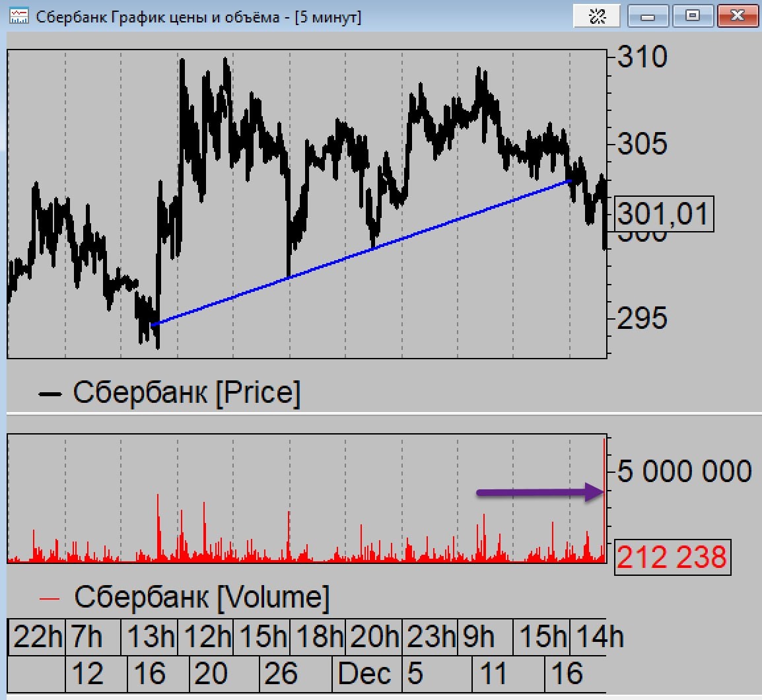Click the current volume label 212 238
This screenshot has width=762, height=700.
pyautogui.click(x=673, y=557)
